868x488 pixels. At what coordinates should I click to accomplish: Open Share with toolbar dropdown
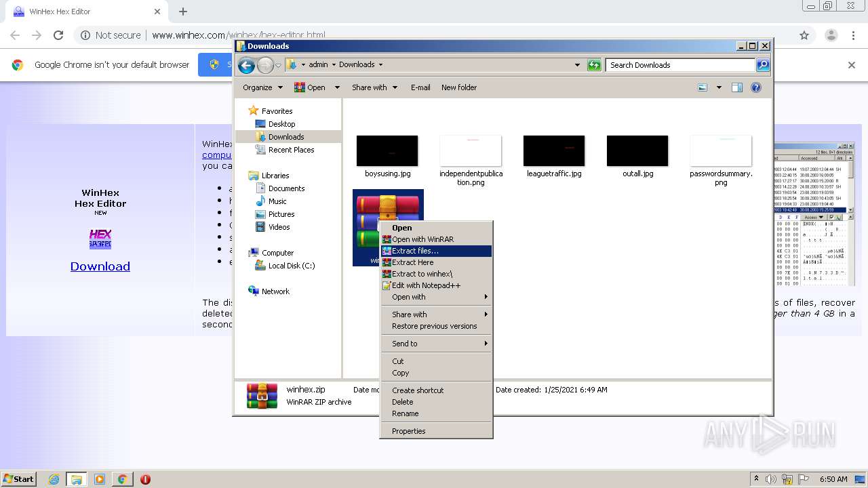click(374, 87)
